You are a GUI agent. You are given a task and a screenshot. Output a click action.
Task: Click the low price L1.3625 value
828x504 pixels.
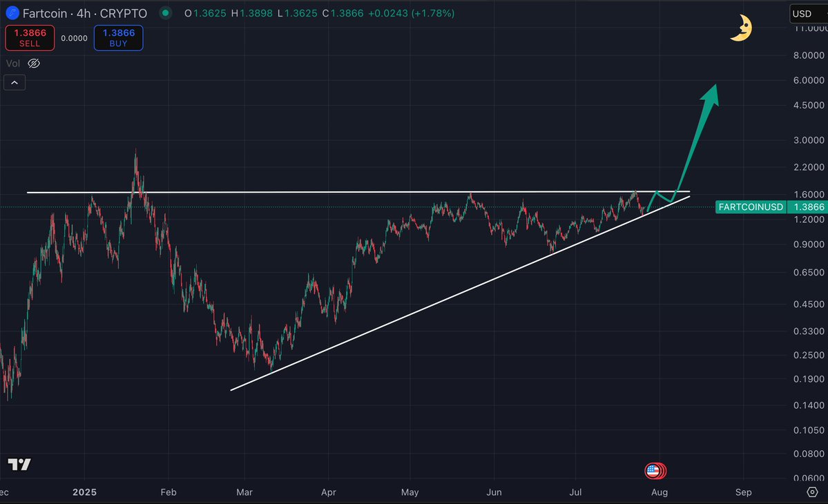tap(298, 13)
